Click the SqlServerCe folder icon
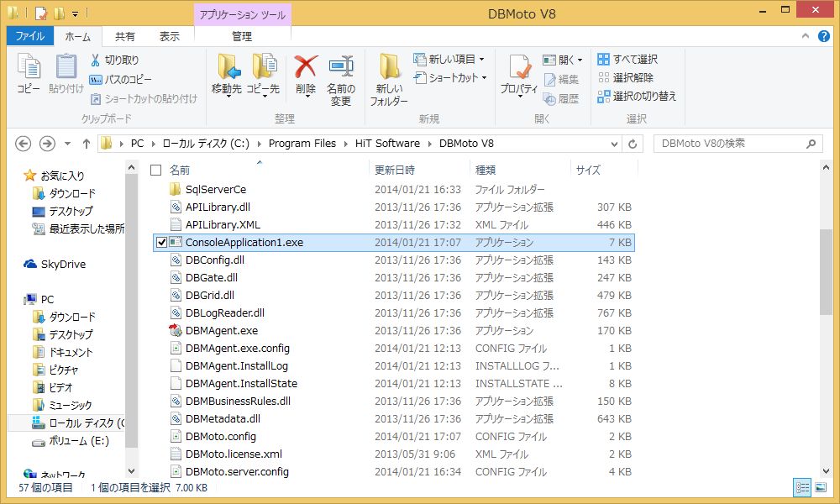The image size is (840, 504). (176, 189)
